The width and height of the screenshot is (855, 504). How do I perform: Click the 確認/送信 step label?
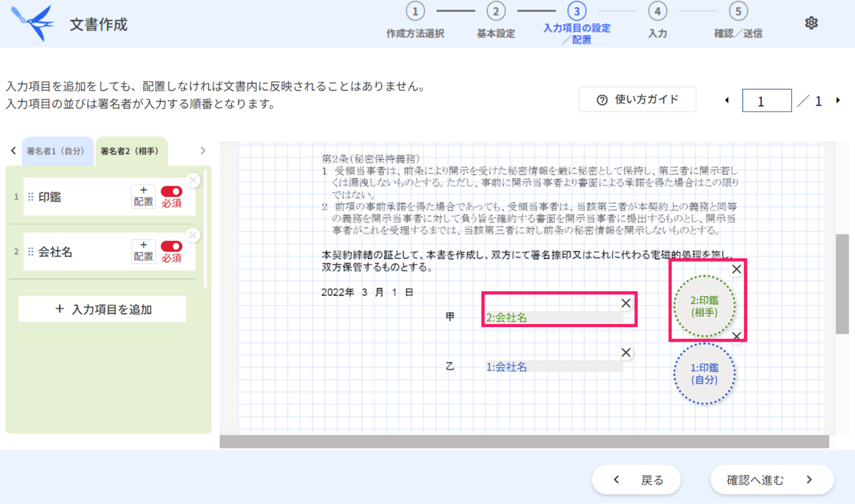click(x=738, y=34)
